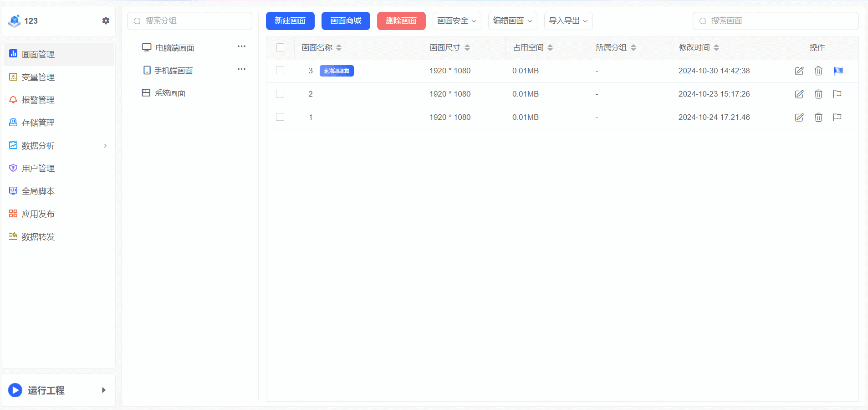
Task: Open more options for 手机端画面 group
Action: [x=241, y=69]
